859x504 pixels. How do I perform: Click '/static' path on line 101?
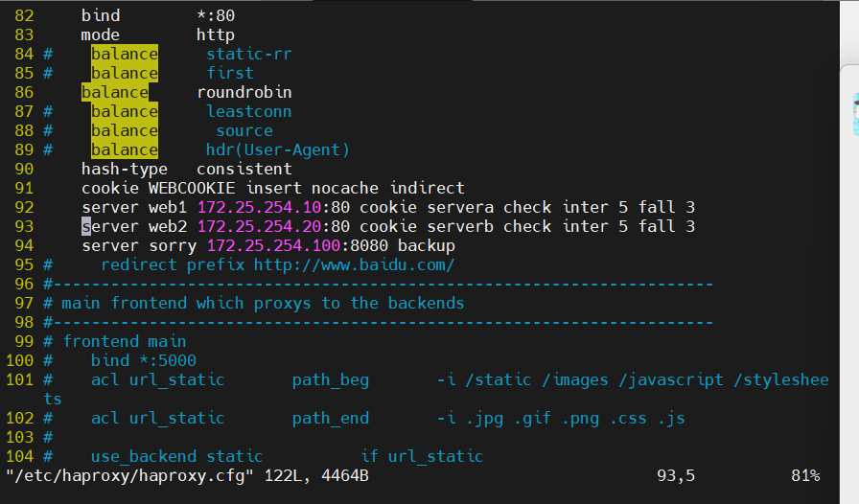coord(499,379)
